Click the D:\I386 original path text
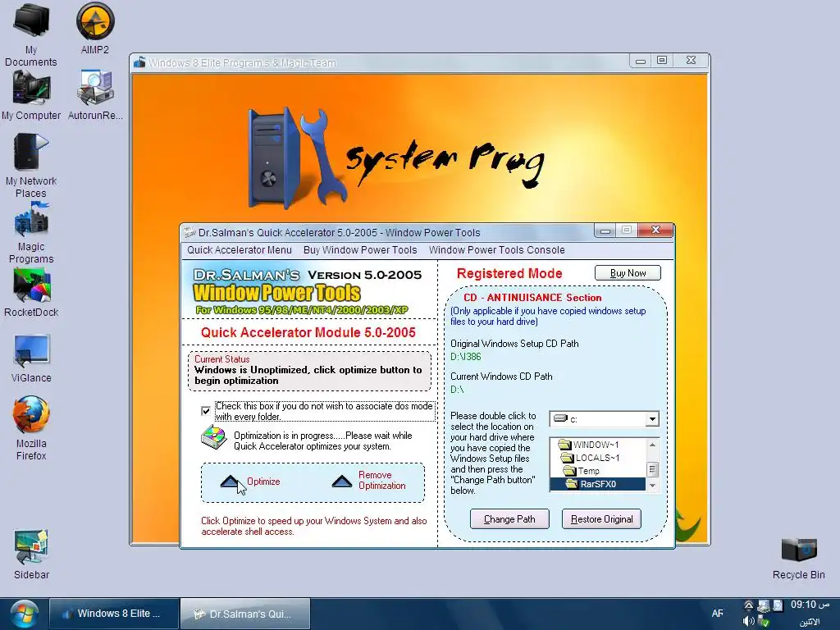Image resolution: width=840 pixels, height=630 pixels. point(466,357)
